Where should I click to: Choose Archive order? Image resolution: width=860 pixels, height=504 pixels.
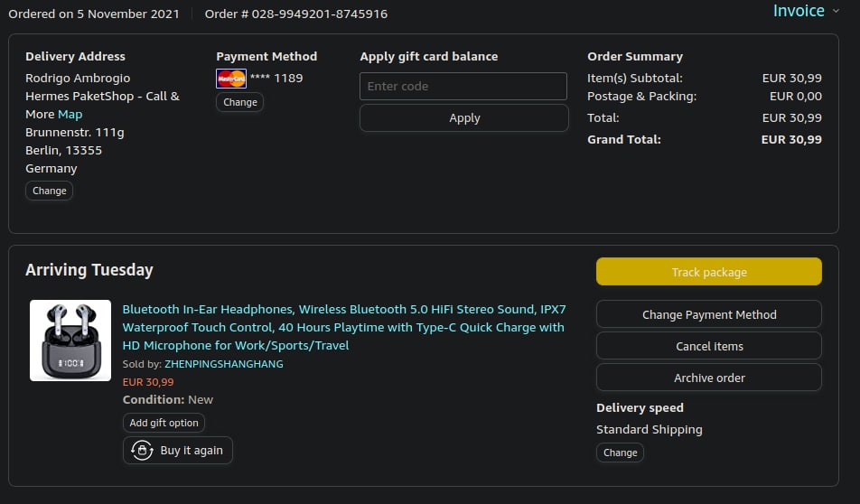pos(709,378)
